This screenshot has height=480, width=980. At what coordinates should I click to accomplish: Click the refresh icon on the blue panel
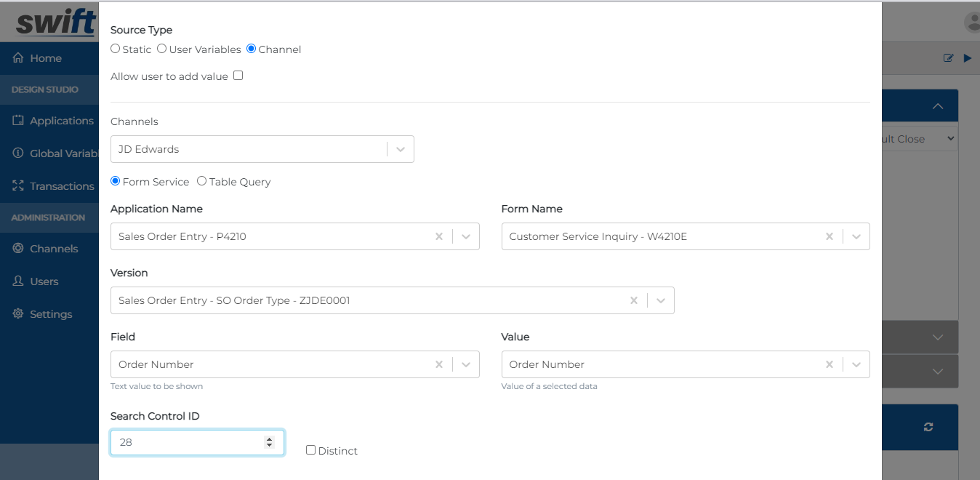(928, 427)
